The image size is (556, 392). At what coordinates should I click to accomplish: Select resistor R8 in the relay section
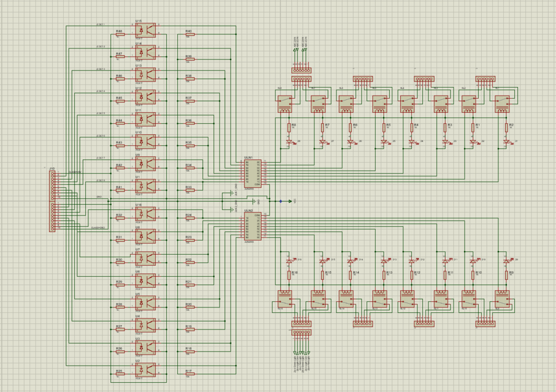pyautogui.click(x=289, y=127)
